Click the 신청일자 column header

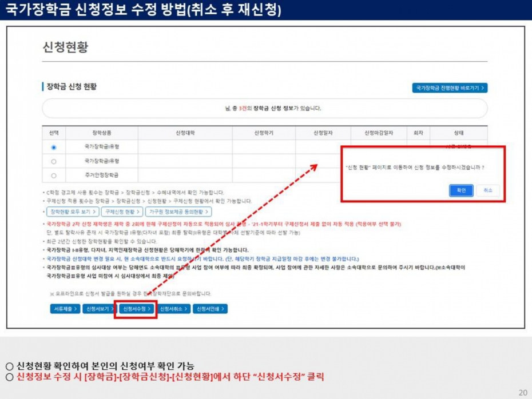(323, 133)
